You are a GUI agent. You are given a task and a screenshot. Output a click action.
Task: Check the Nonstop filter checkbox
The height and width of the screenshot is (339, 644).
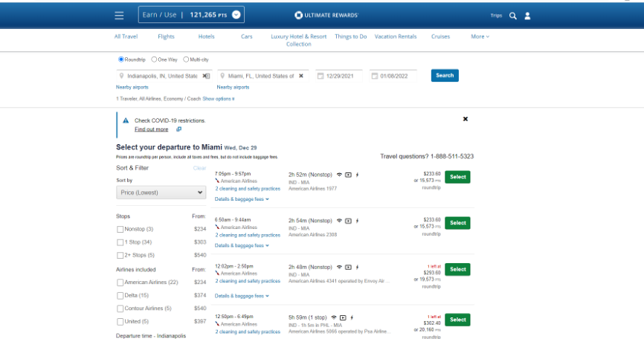tap(120, 229)
